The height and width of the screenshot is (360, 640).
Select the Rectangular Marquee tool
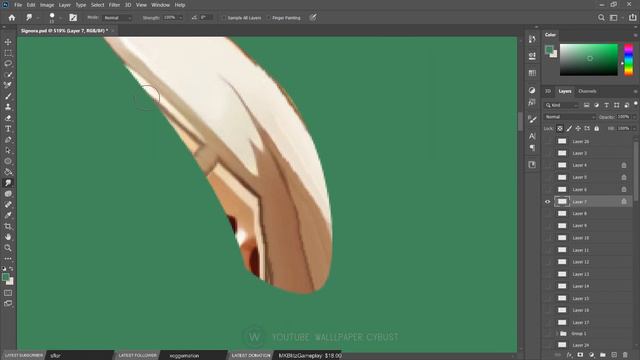[8, 53]
